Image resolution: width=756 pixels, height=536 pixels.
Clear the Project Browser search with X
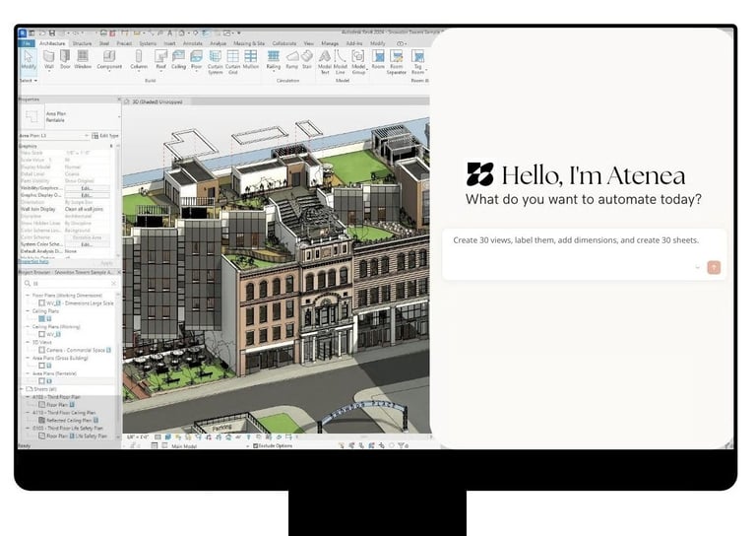pos(114,283)
